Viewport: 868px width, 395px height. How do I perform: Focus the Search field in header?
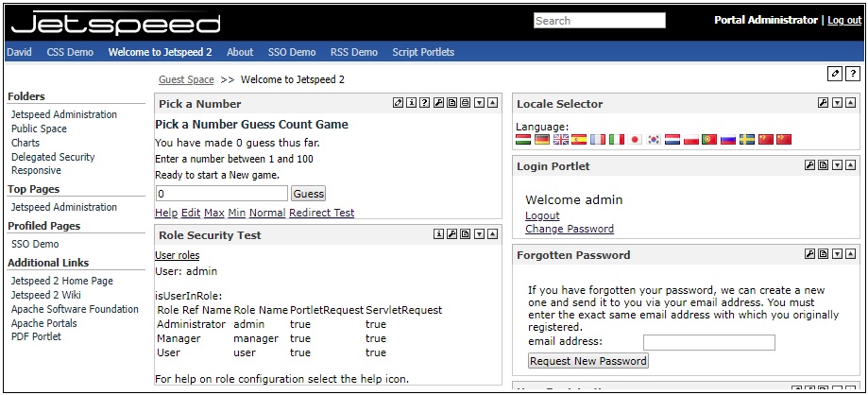tap(600, 21)
